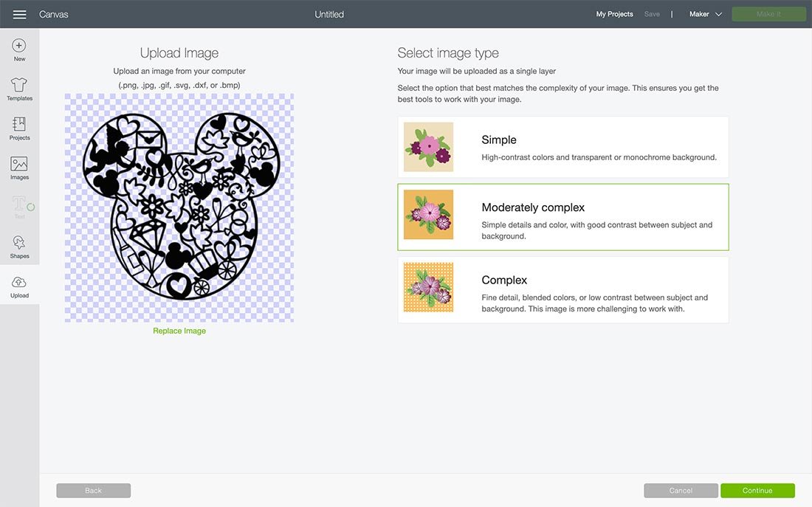Click the Upload Image heading
Image resolution: width=812 pixels, height=507 pixels.
click(179, 53)
